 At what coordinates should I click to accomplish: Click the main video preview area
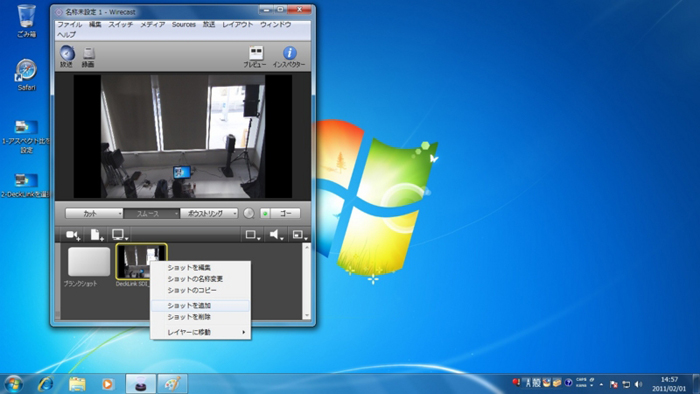click(183, 136)
